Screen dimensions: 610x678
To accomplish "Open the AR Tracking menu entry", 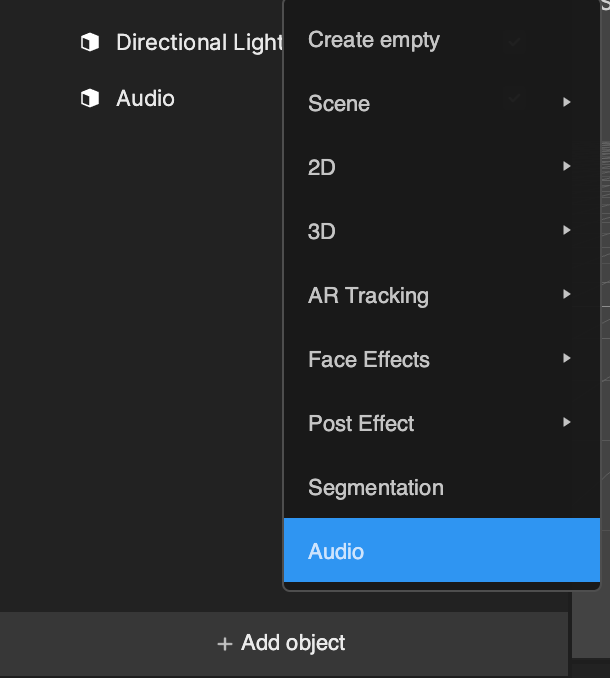I will (442, 295).
